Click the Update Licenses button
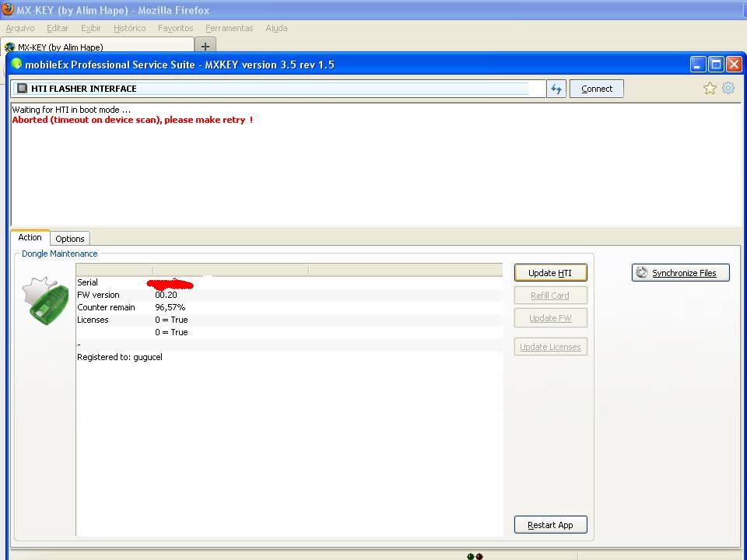Viewport: 747px width, 560px height. coord(550,347)
